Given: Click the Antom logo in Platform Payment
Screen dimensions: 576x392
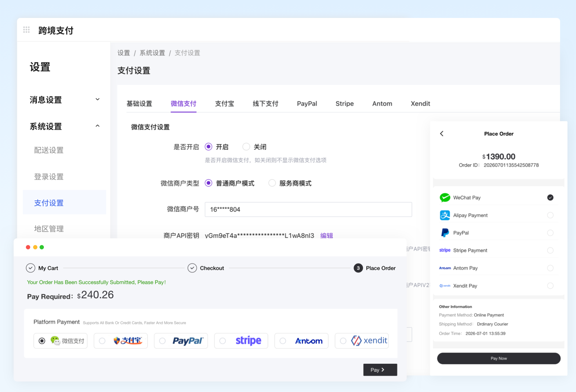Looking at the screenshot, I should click(309, 341).
